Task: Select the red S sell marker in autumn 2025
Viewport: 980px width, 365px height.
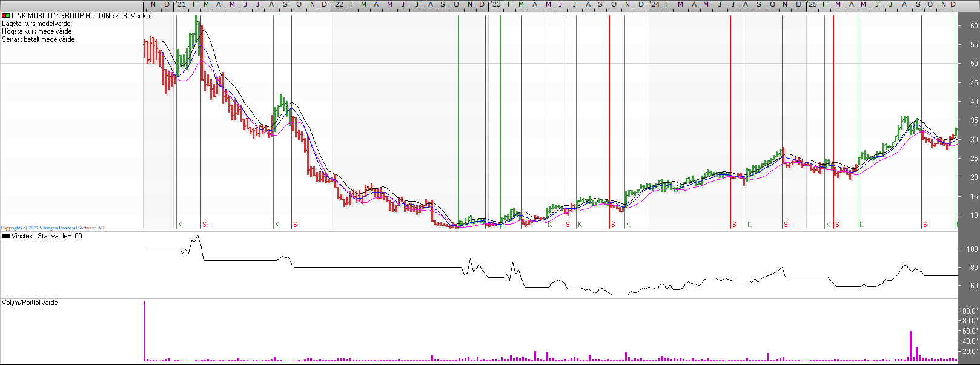Action: click(925, 225)
